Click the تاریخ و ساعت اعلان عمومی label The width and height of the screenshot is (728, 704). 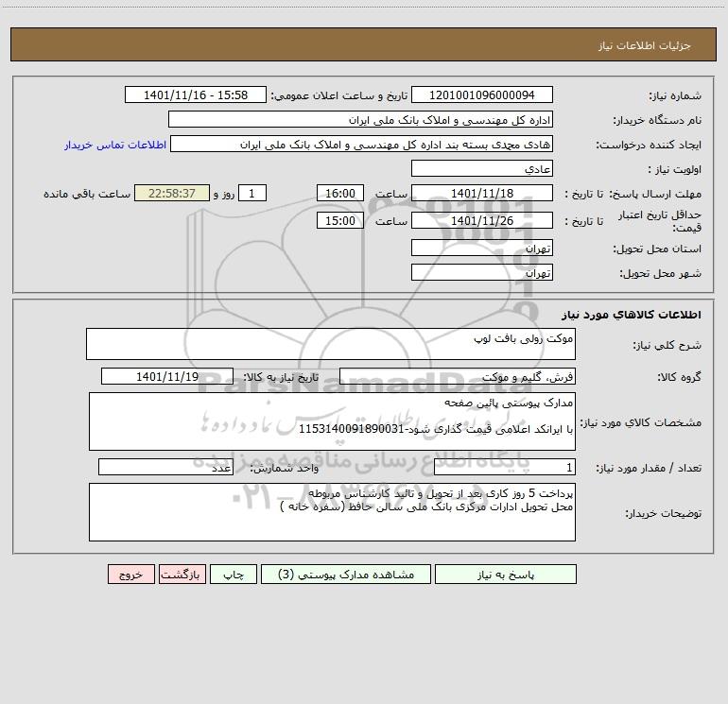pyautogui.click(x=339, y=95)
